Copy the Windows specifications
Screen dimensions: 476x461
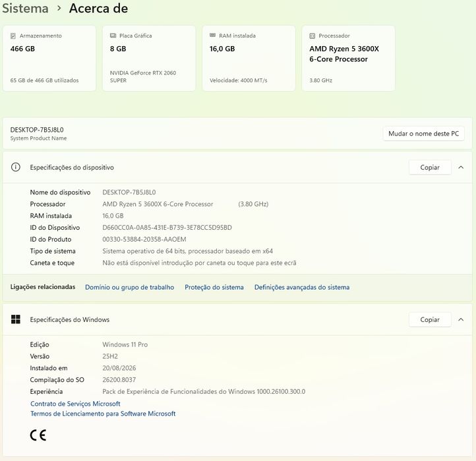(430, 319)
